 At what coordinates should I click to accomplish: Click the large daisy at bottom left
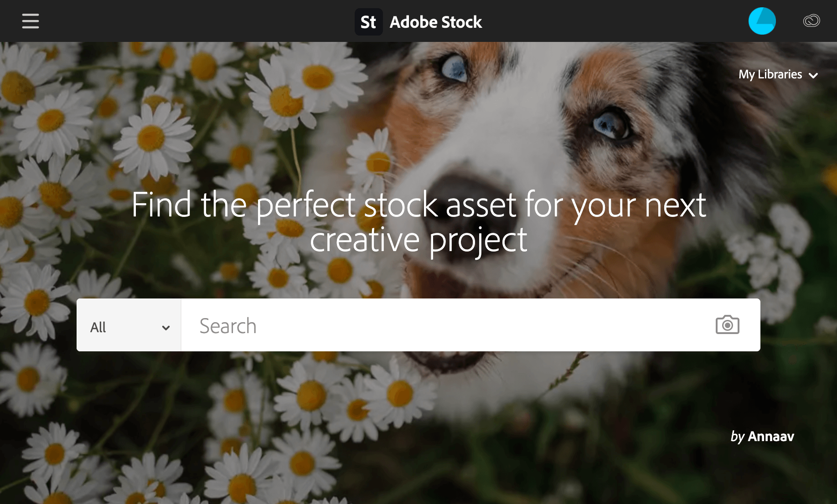pyautogui.click(x=55, y=453)
